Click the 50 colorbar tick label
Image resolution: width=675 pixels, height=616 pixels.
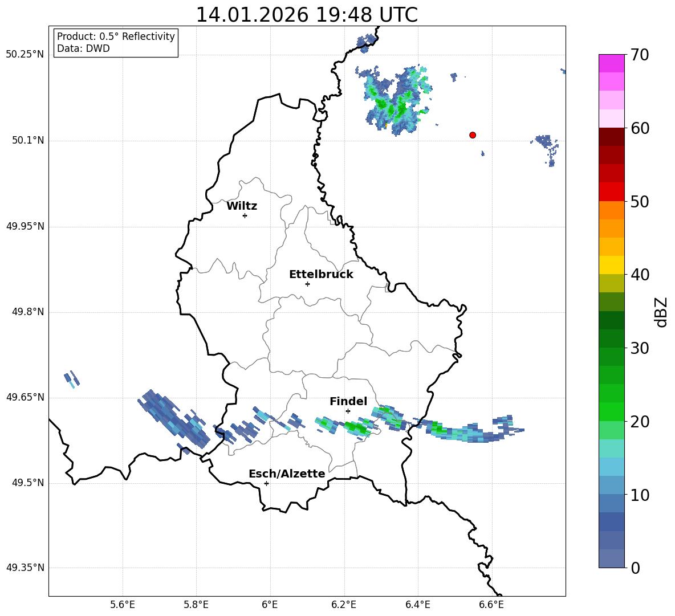click(x=640, y=202)
